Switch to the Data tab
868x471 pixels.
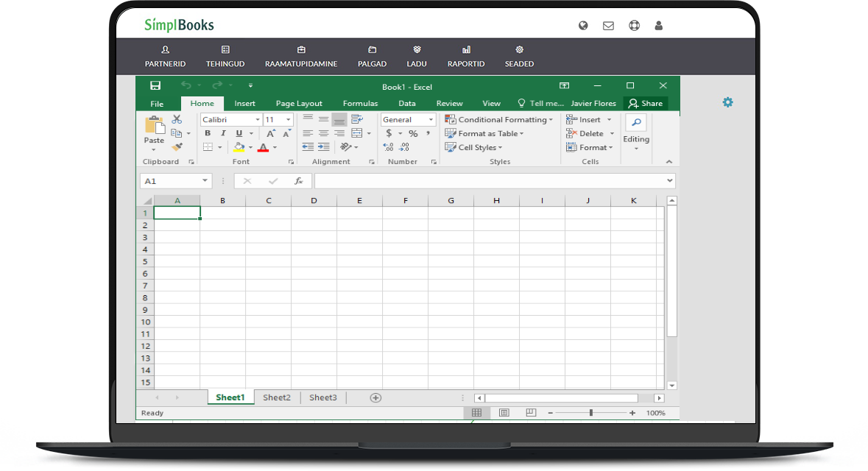coord(407,104)
